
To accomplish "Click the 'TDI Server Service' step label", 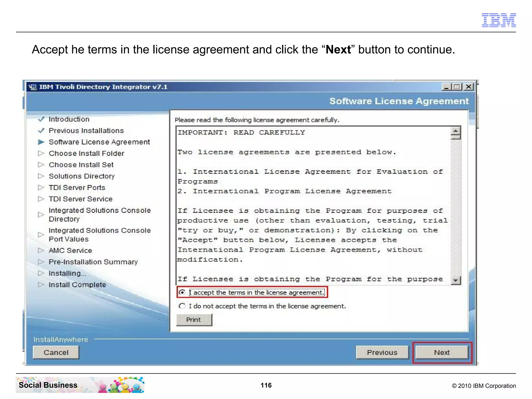I will tap(81, 199).
